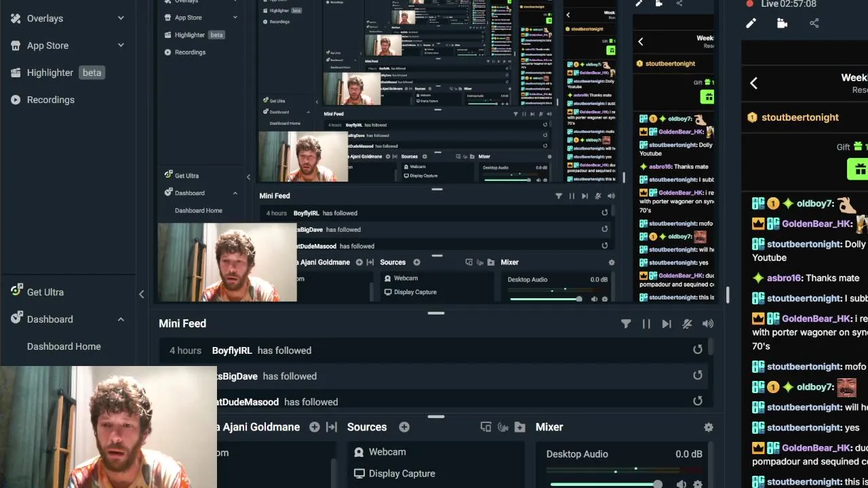Open the filter icon in the main Mini Feed header
Image resolution: width=868 pixels, height=488 pixels.
[x=626, y=324]
